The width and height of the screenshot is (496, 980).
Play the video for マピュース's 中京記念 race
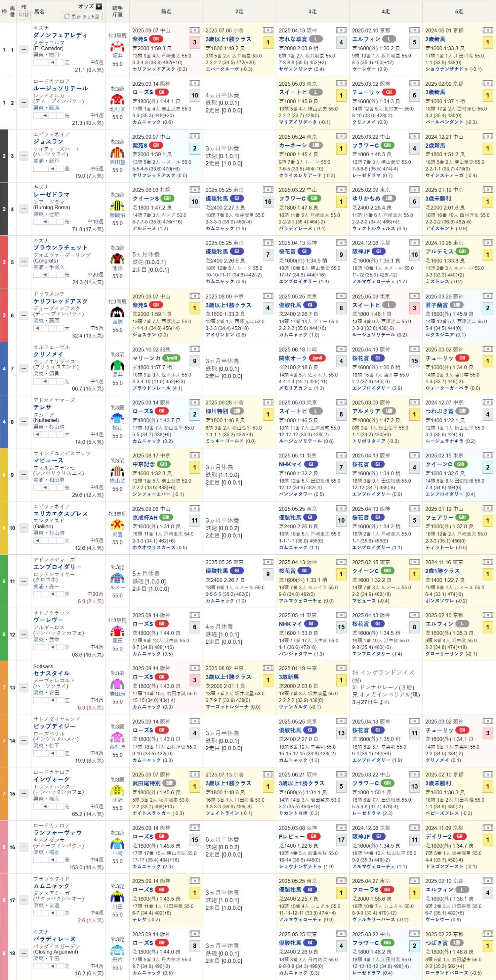point(194,455)
